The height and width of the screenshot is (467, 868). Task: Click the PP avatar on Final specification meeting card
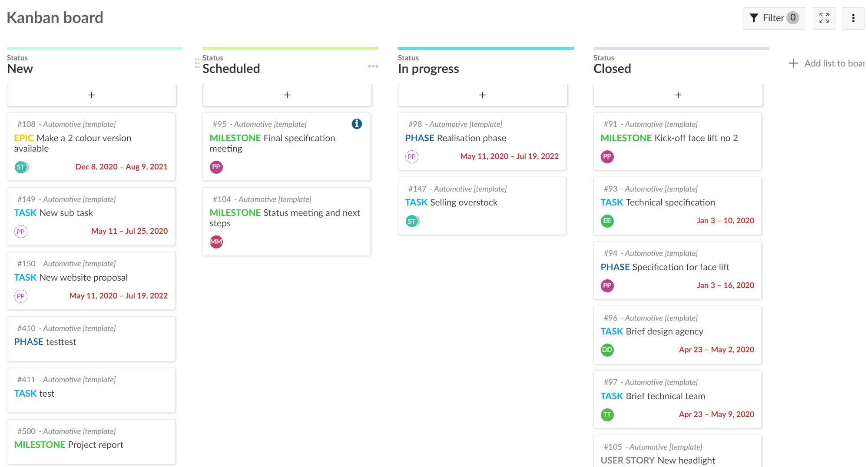[x=216, y=167]
